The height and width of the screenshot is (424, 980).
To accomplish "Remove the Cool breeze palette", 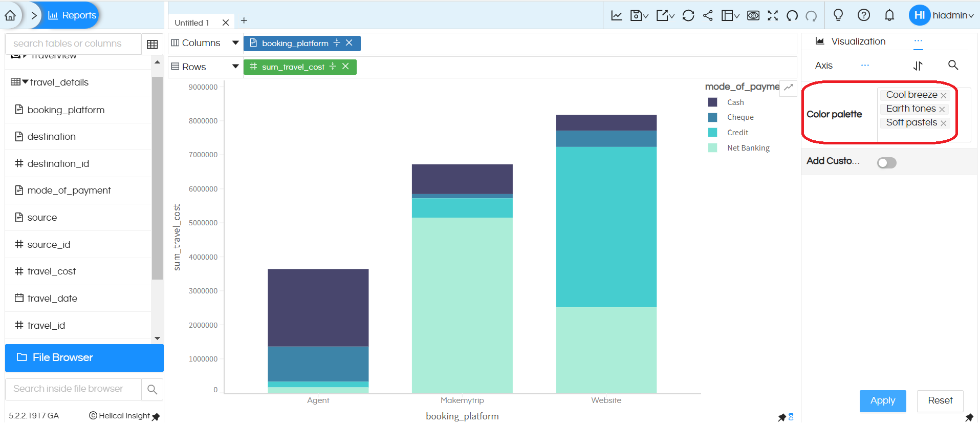I will point(943,96).
